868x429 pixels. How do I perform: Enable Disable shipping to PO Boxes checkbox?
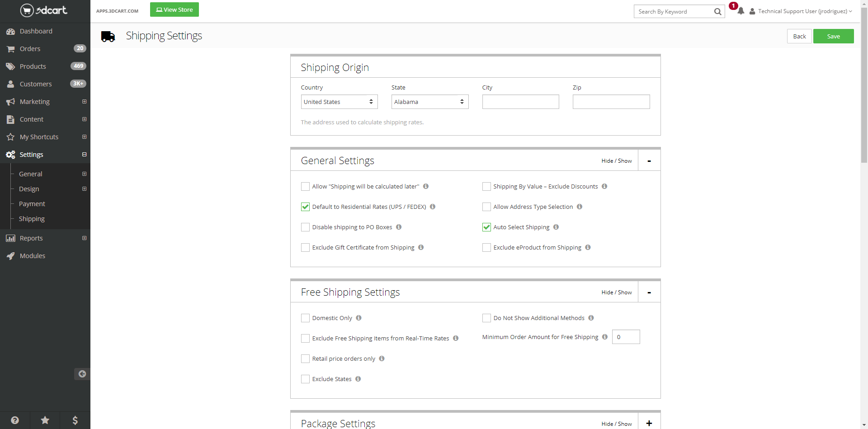(306, 227)
